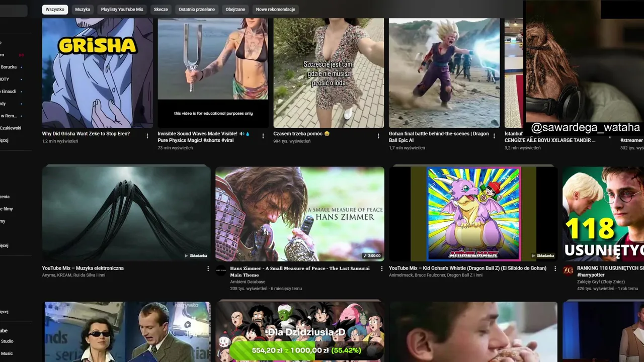Open the 118 USUNIĘTYCH Harry Potter thumbnail

603,214
